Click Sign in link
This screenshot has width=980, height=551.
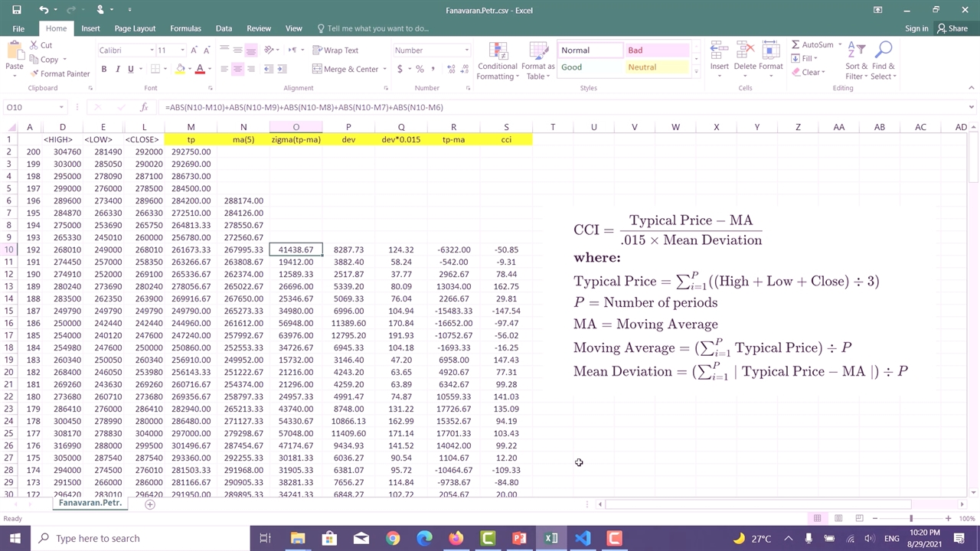click(916, 28)
